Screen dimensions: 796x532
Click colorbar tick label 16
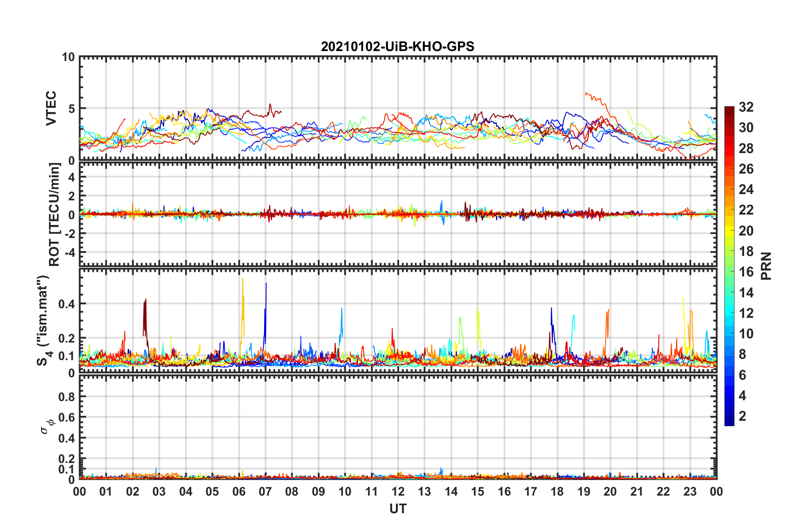coord(746,272)
